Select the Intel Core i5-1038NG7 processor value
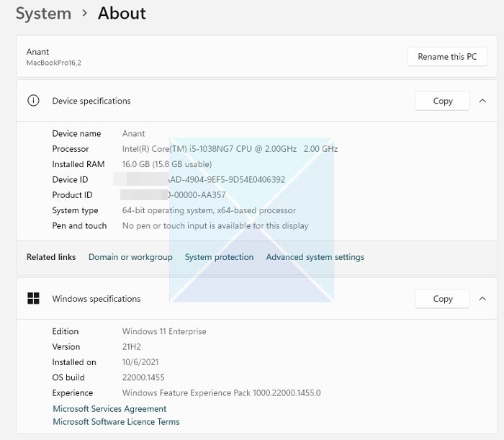 pyautogui.click(x=230, y=149)
